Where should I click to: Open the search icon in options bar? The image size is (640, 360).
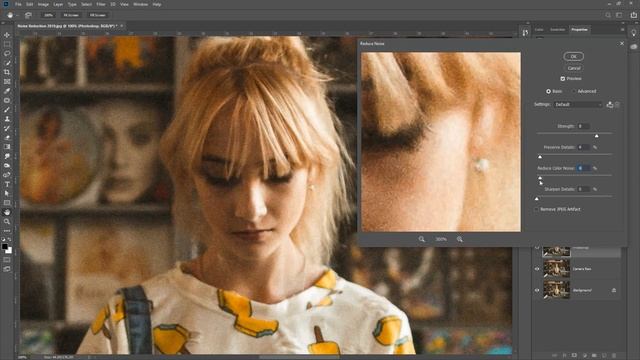(608, 15)
